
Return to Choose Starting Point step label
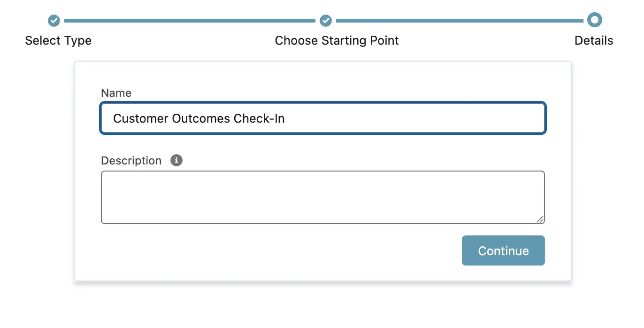[337, 40]
